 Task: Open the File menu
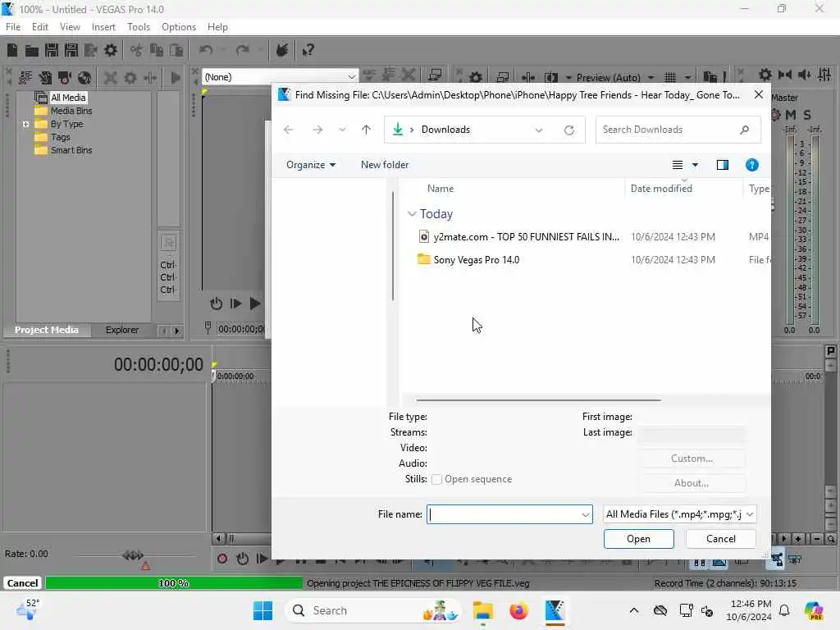pos(13,27)
